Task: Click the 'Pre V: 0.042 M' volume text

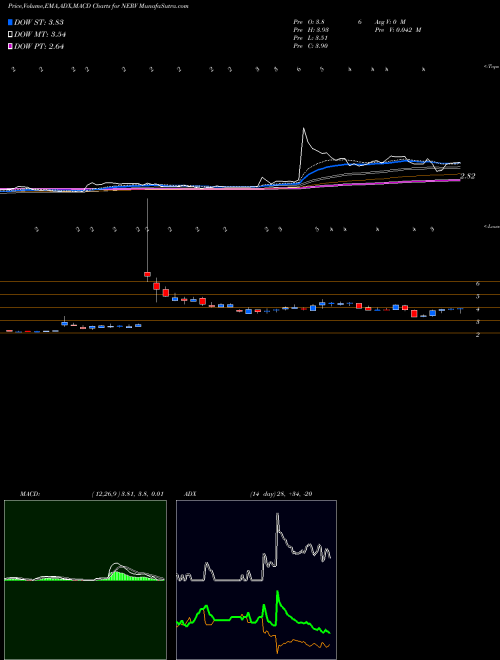Action: click(398, 30)
